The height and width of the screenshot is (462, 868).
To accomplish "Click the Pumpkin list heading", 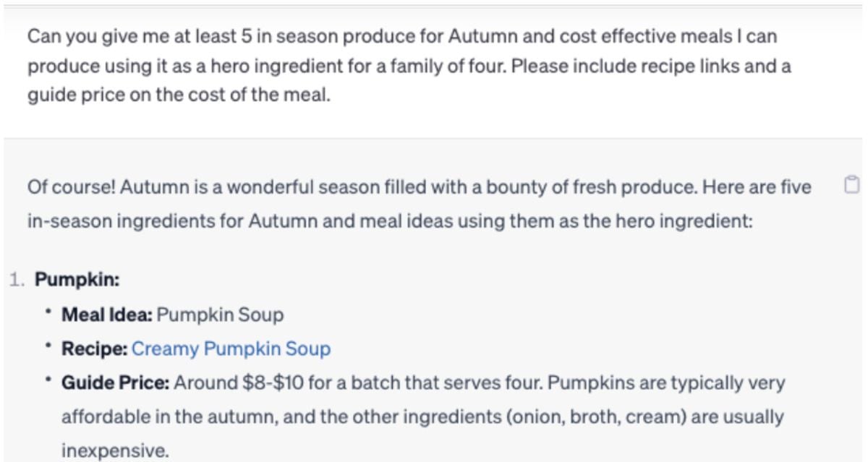I will (x=77, y=279).
